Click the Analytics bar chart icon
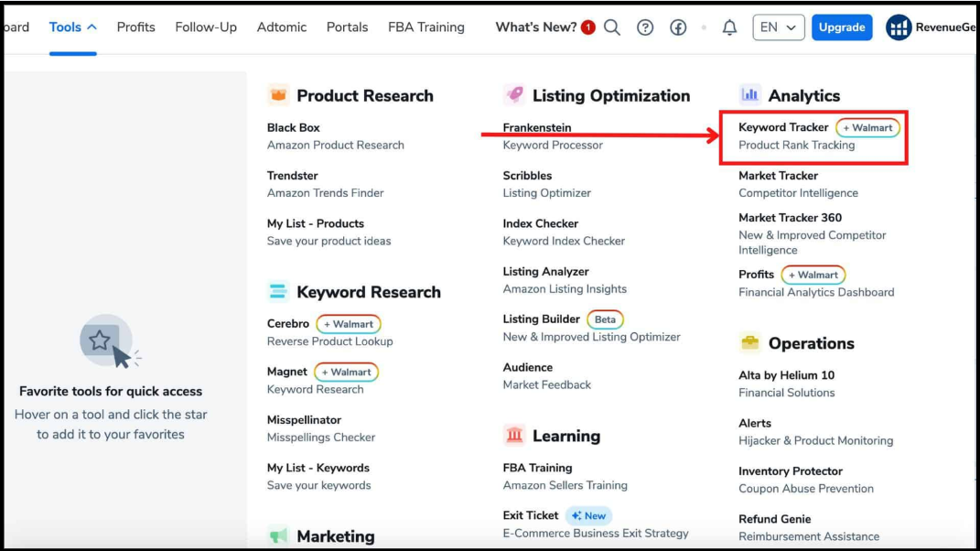980x551 pixels. (x=750, y=94)
